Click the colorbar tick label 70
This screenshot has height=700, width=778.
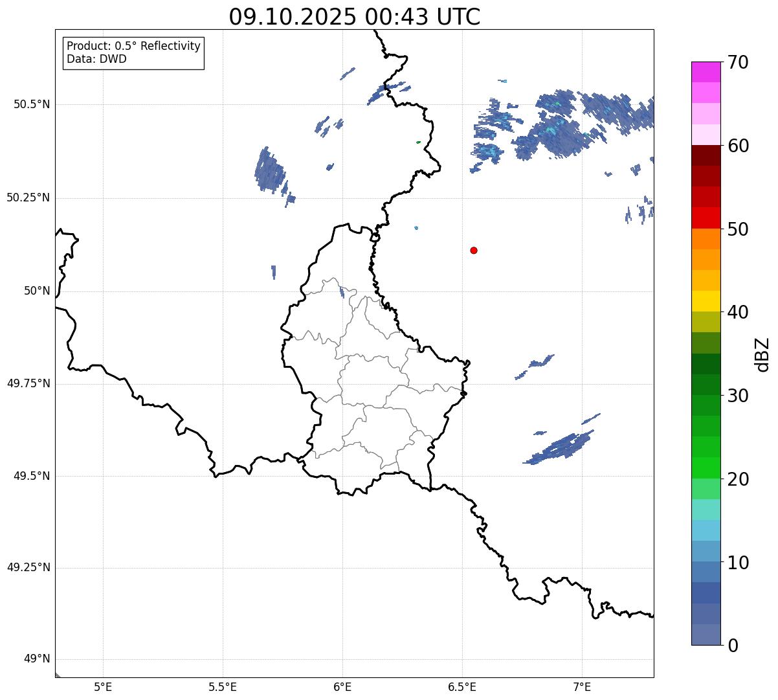(738, 62)
